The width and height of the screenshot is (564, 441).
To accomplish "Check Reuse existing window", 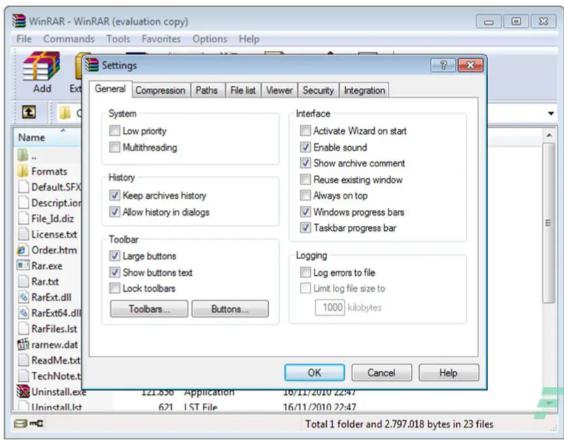I will pyautogui.click(x=305, y=179).
